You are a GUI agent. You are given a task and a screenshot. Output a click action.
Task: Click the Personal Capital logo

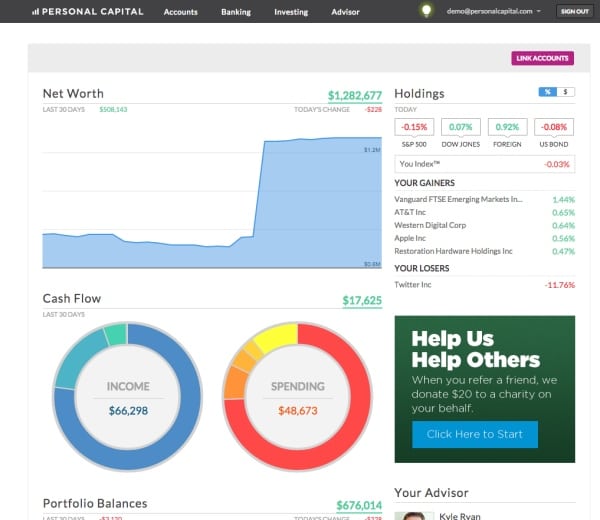88,11
